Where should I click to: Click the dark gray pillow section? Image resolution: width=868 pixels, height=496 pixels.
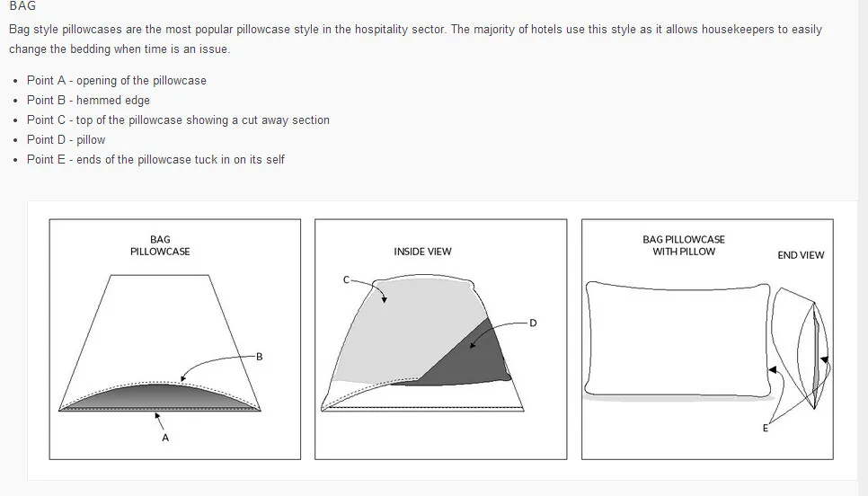pyautogui.click(x=476, y=359)
